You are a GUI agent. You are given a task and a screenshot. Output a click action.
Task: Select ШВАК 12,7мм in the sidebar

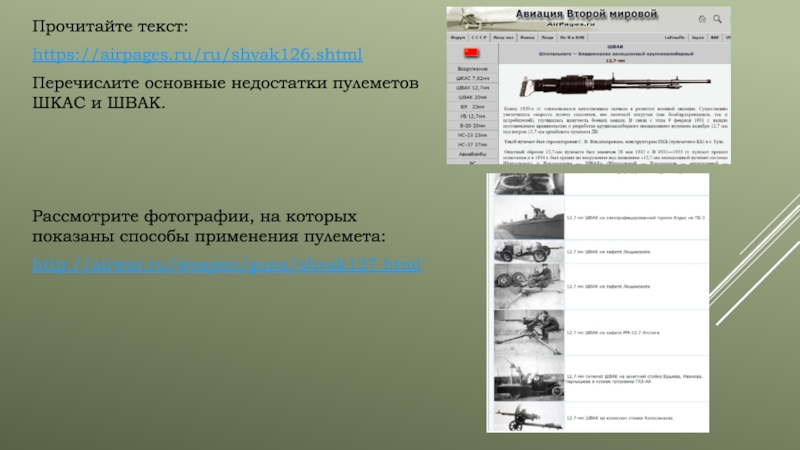point(472,88)
